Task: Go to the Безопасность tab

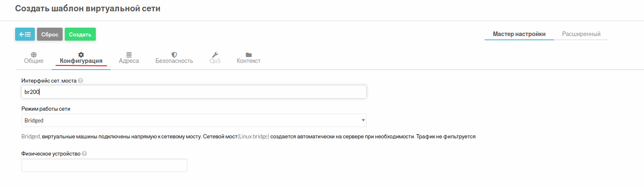Action: tap(174, 58)
